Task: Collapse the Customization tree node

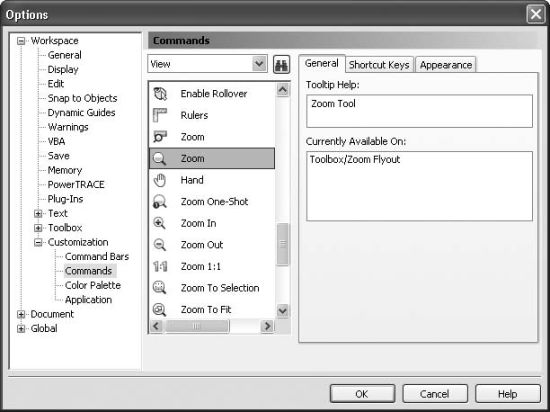Action: (x=38, y=242)
